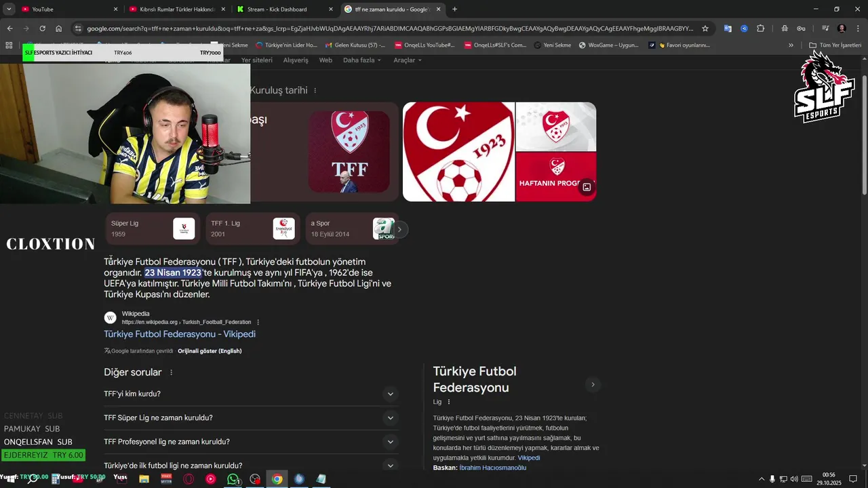Open Google Chrome in the taskbar
This screenshot has height=488, width=868.
[x=277, y=479]
